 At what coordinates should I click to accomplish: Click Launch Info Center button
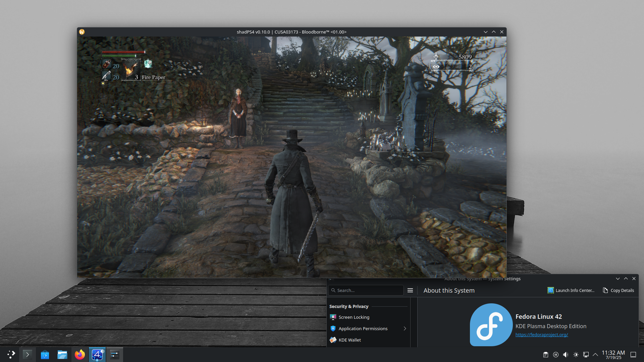click(571, 290)
